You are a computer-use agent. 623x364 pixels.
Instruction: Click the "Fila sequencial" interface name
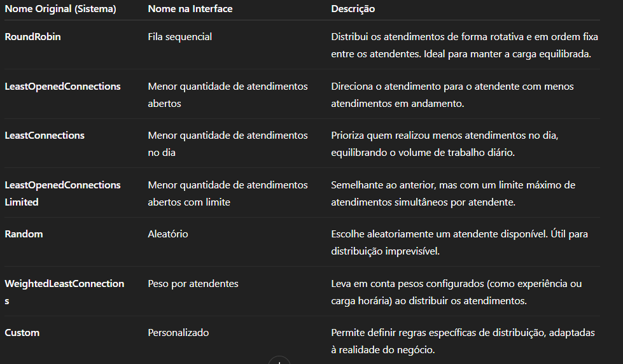180,37
